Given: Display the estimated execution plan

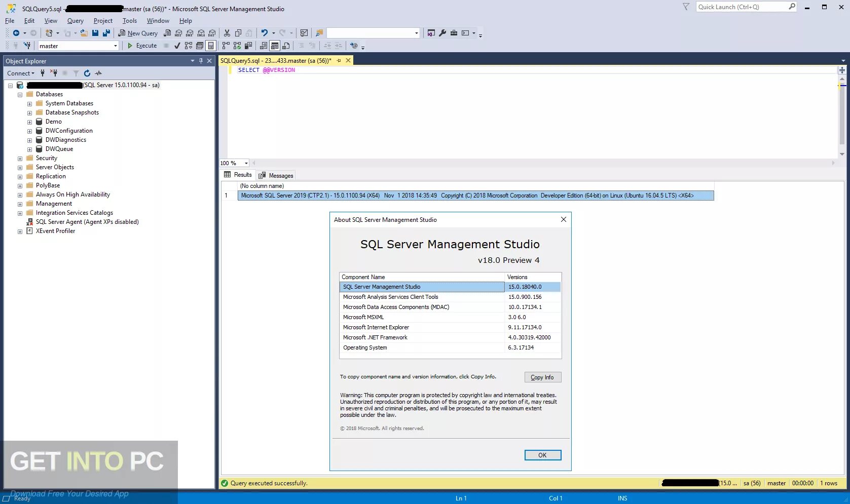Looking at the screenshot, I should tap(189, 46).
